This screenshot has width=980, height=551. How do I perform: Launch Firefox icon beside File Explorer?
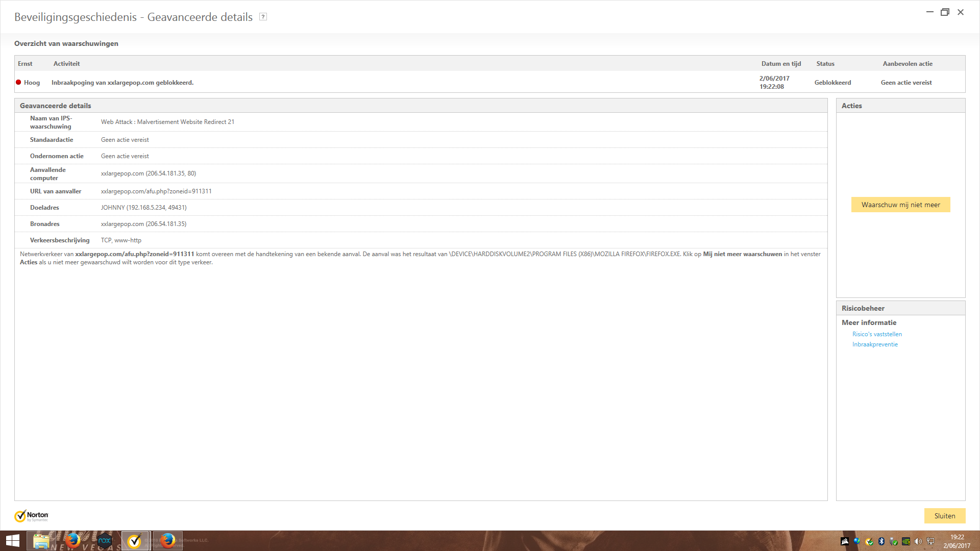click(x=72, y=541)
